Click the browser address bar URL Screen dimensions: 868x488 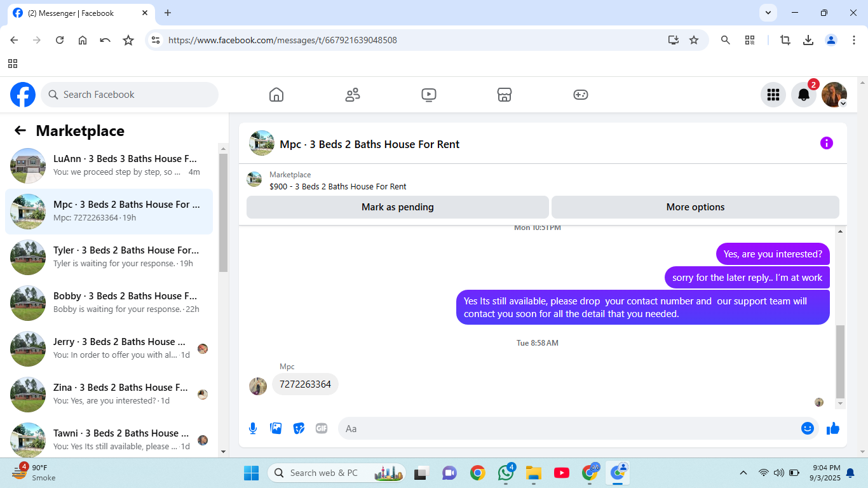[x=283, y=40]
